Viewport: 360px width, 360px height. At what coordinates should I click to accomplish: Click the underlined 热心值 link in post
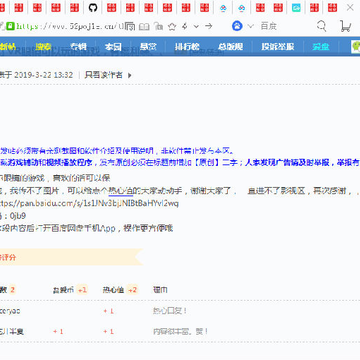(121, 191)
